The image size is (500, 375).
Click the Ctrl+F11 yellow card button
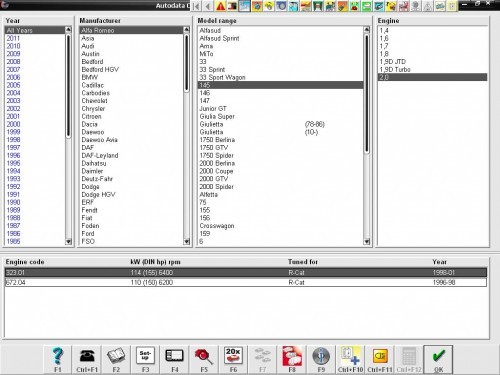click(380, 359)
